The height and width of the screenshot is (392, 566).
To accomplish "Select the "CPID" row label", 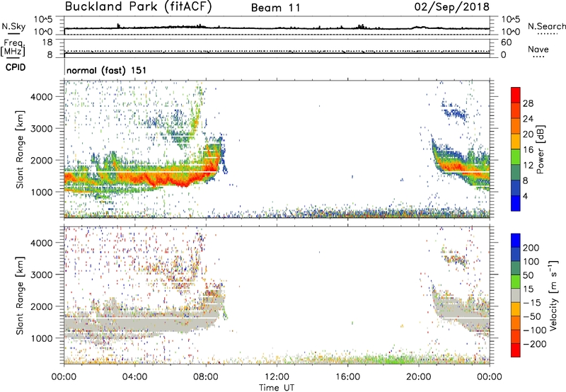I will (x=16, y=67).
